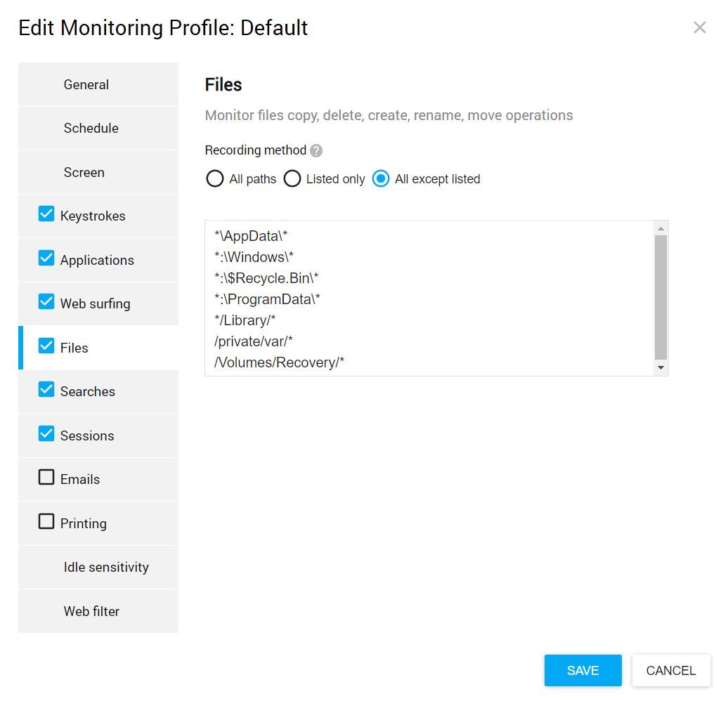This screenshot has height=701, width=728.
Task: Save the monitoring profile
Action: (x=583, y=671)
